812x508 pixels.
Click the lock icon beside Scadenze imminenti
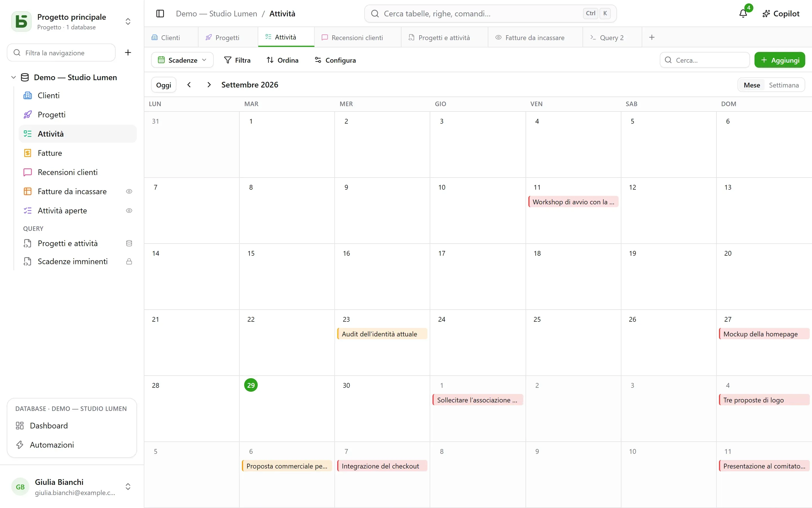click(x=129, y=261)
